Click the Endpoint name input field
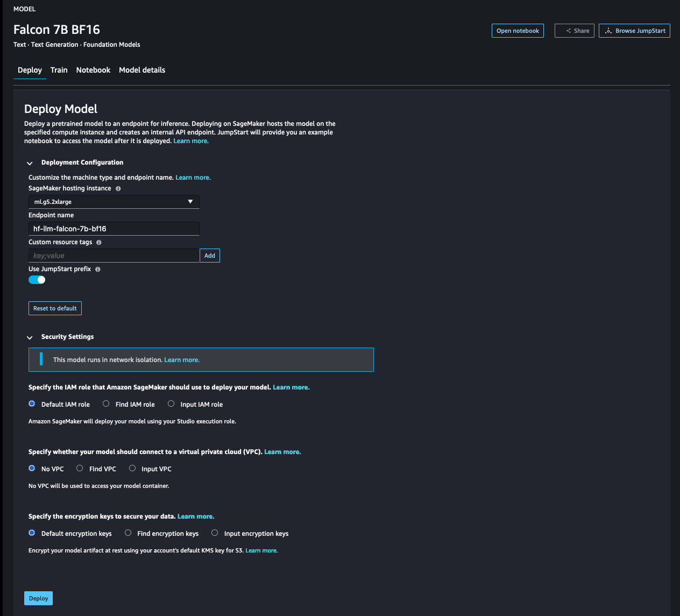The image size is (680, 616). tap(114, 229)
